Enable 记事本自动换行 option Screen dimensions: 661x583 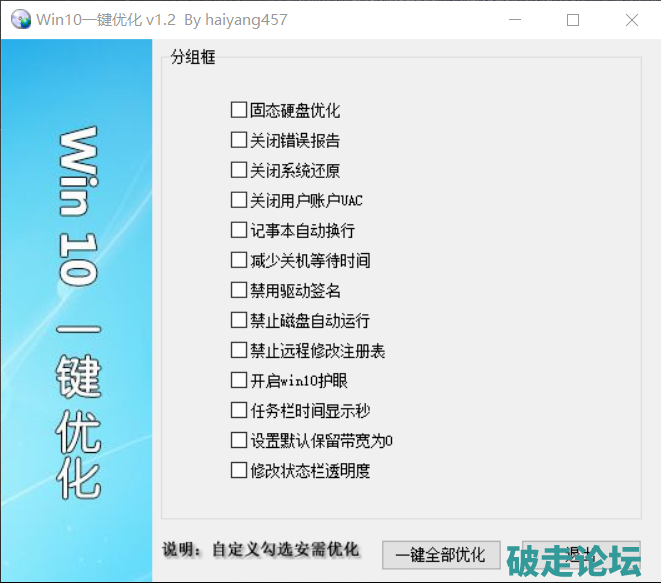(239, 230)
